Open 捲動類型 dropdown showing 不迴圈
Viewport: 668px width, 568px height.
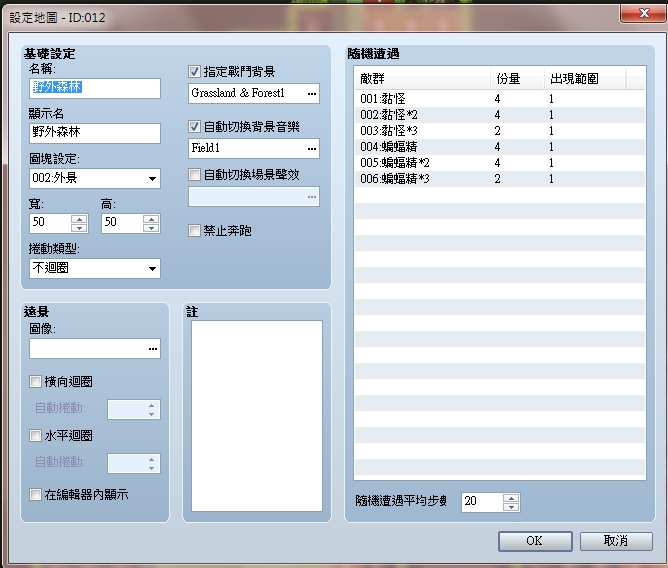(95, 268)
